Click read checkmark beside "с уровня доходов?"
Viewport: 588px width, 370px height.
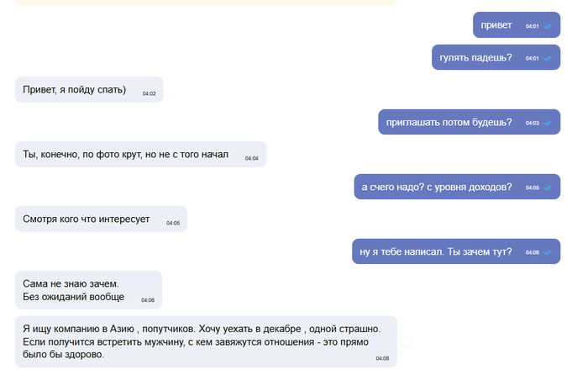coord(548,188)
